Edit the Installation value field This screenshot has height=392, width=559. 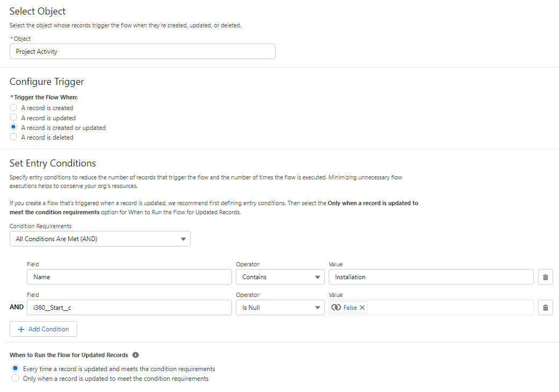pos(431,277)
